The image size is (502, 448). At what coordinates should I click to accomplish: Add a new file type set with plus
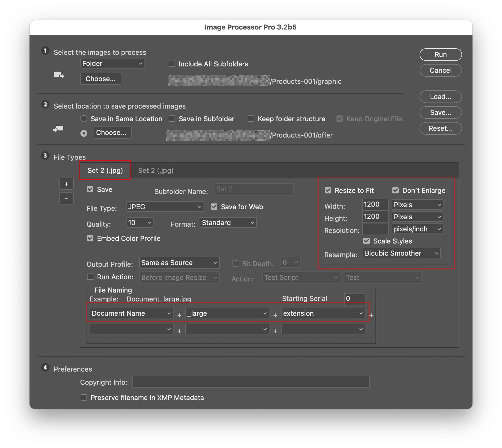[x=66, y=184]
